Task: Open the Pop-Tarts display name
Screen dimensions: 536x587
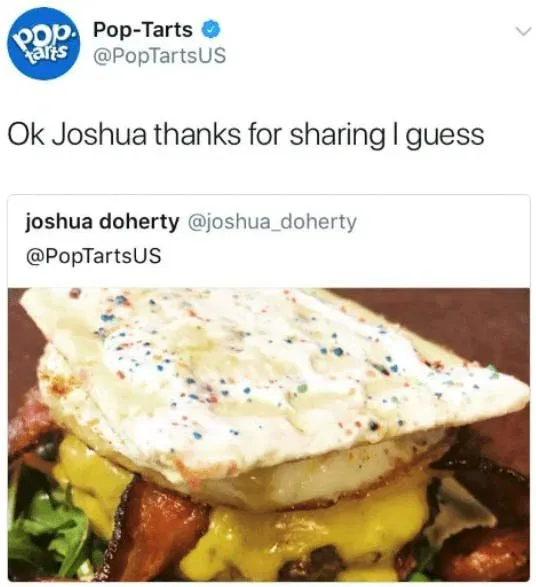Action: tap(143, 30)
